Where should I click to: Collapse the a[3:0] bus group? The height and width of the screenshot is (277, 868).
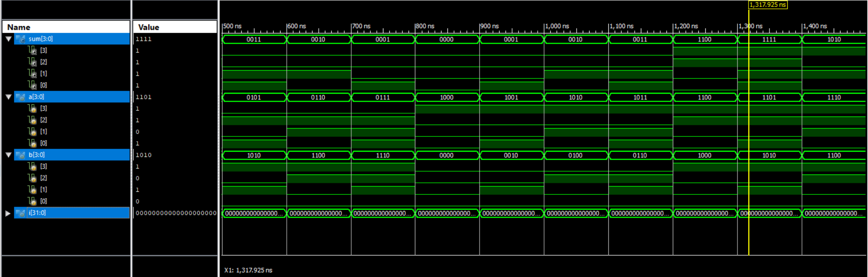(x=8, y=97)
